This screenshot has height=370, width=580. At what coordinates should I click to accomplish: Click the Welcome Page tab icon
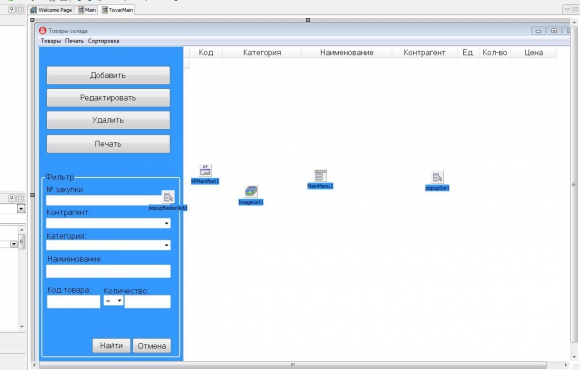pyautogui.click(x=34, y=10)
